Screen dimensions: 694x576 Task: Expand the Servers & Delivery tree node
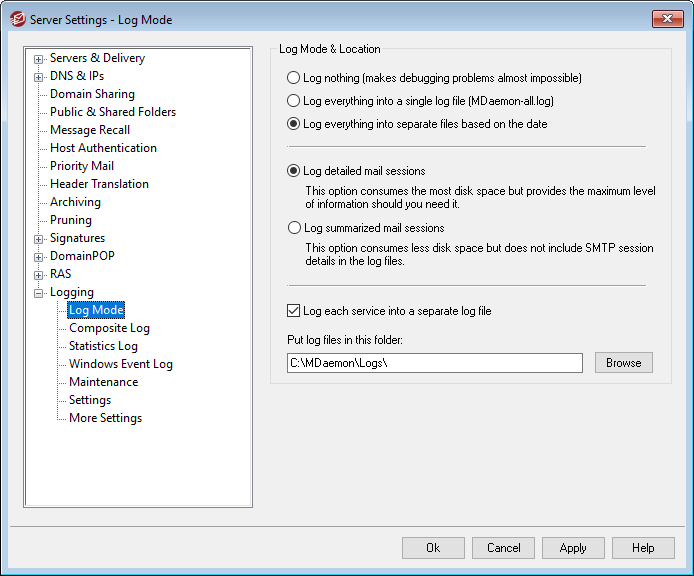[x=39, y=58]
